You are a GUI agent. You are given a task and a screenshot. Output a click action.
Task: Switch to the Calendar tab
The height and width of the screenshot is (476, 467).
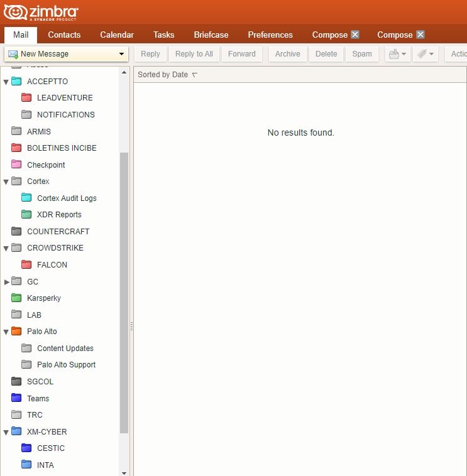(x=117, y=35)
